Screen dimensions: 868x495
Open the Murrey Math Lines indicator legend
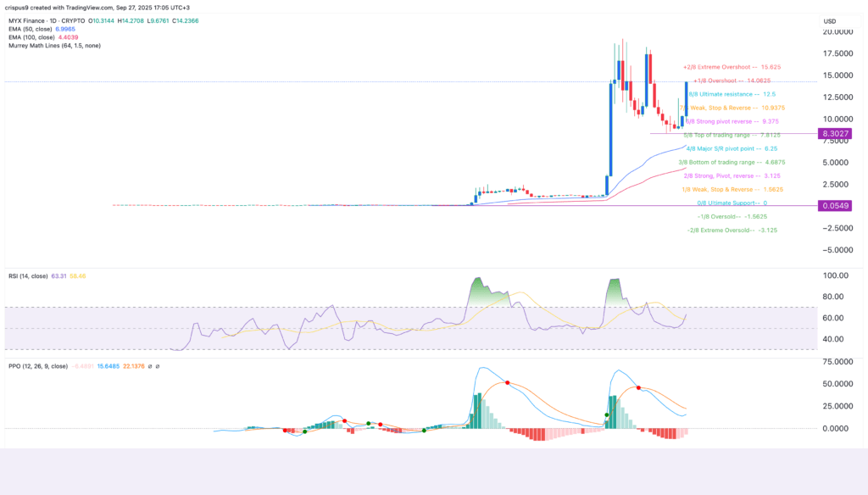tap(54, 45)
